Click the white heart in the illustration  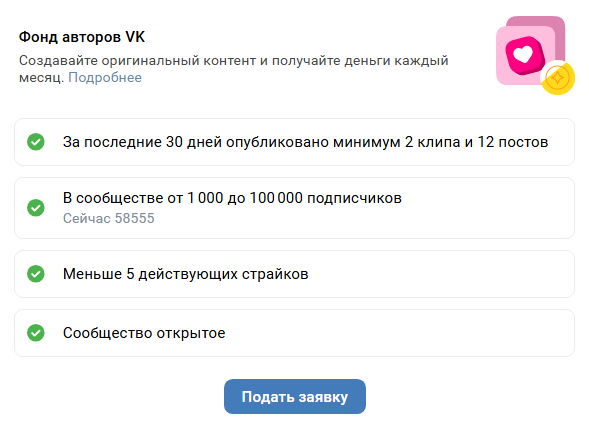pyautogui.click(x=524, y=54)
